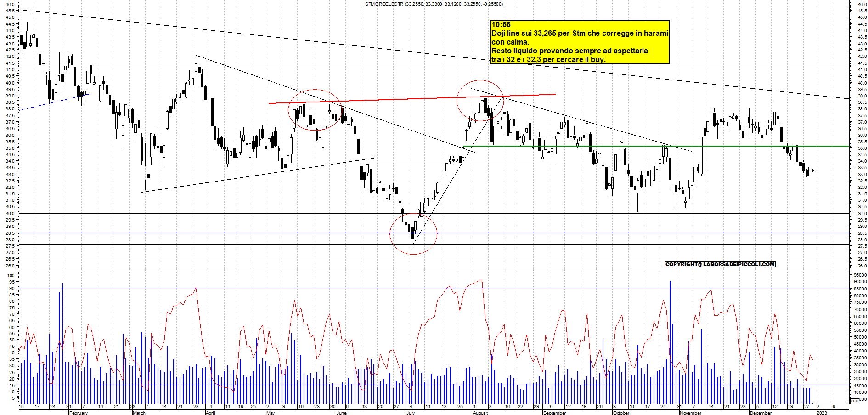Select the February label on date axis
The height and width of the screenshot is (415, 868).
tap(78, 413)
